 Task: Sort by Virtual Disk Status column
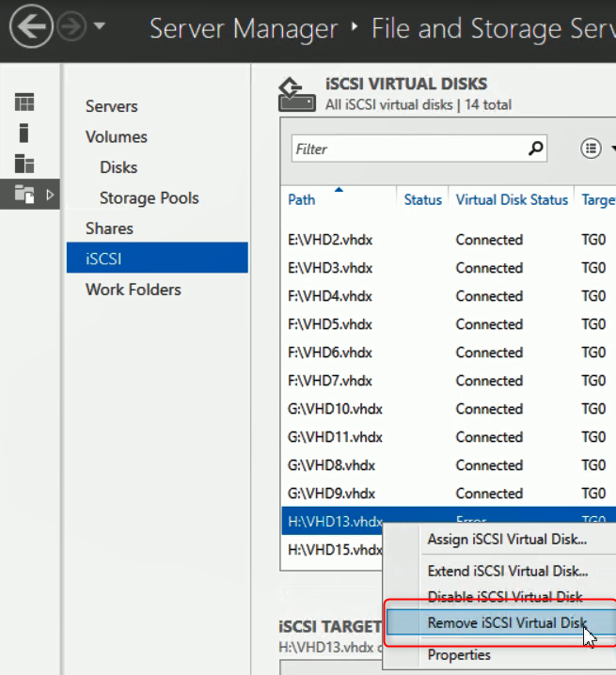click(x=512, y=199)
